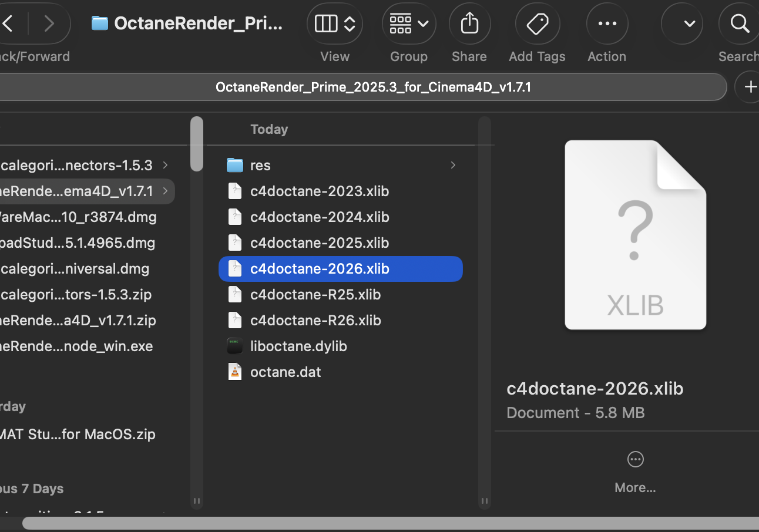Click the Share toolbar icon
The image size is (759, 532).
[x=469, y=24]
